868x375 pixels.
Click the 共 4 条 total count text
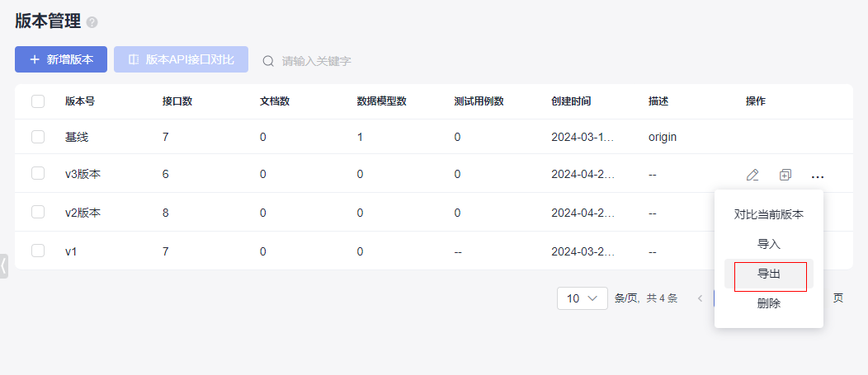tap(662, 298)
